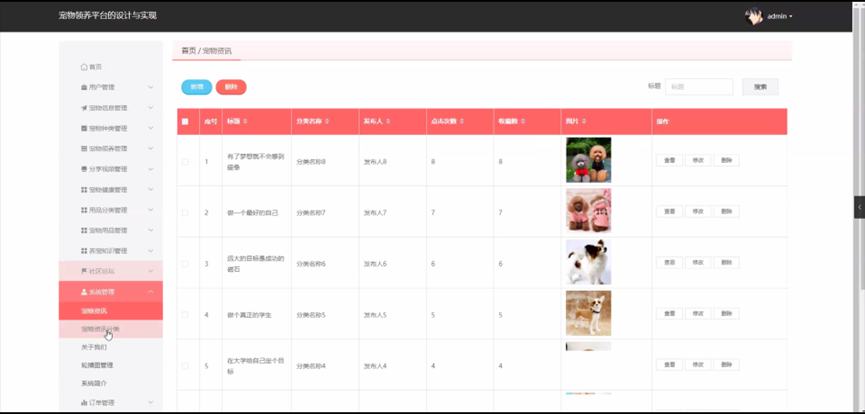The height and width of the screenshot is (414, 865).
Task: Click 删除 for row 3
Action: (727, 262)
